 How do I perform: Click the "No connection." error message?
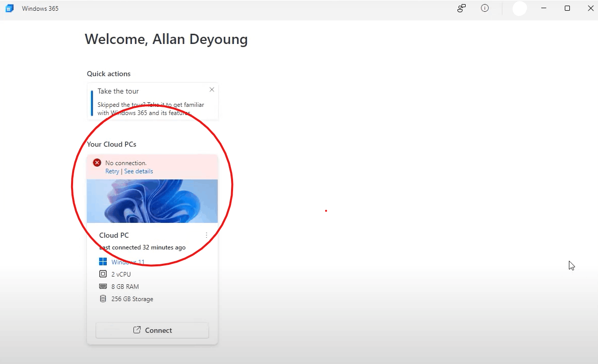126,163
